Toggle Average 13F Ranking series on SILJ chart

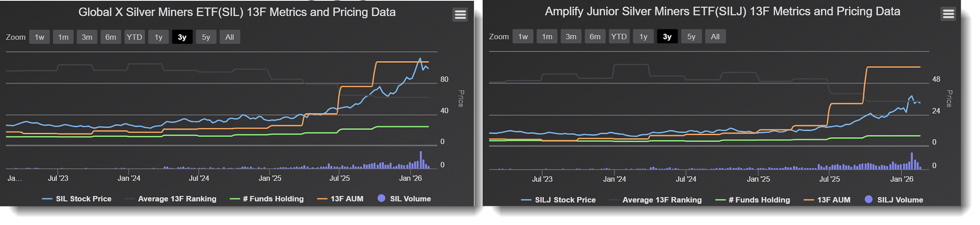(655, 200)
